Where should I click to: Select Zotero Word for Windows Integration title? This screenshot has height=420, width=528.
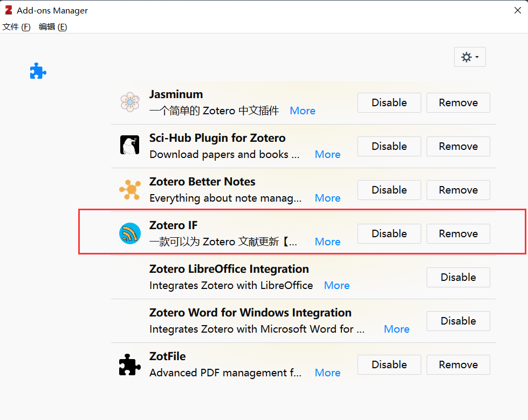[251, 313]
